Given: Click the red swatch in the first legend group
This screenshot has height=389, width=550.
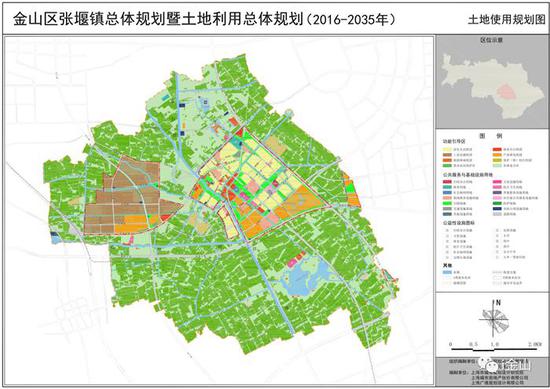Looking at the screenshot, I should point(497,149).
